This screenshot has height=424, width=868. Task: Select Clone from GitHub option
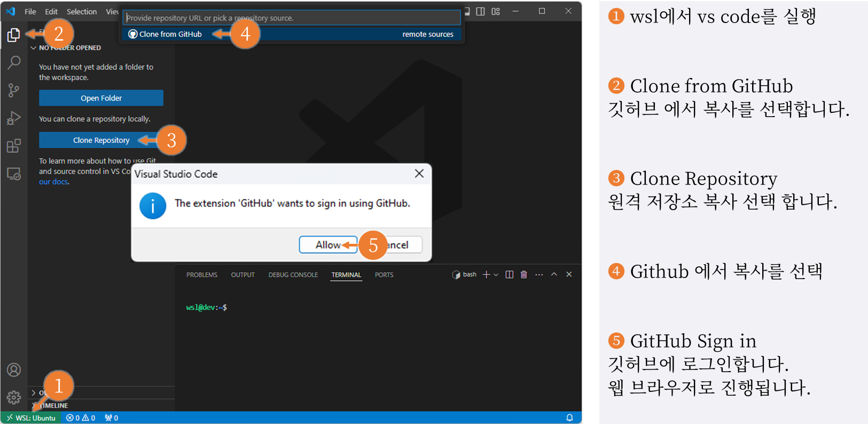coord(292,34)
